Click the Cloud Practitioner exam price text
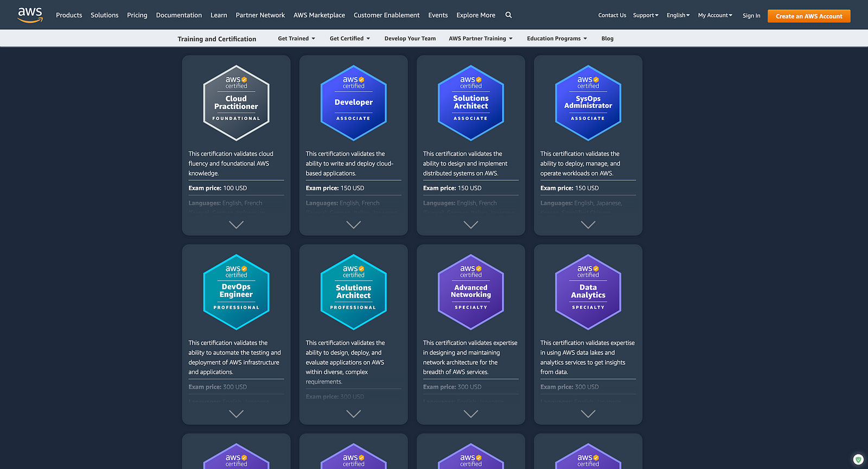 (218, 188)
